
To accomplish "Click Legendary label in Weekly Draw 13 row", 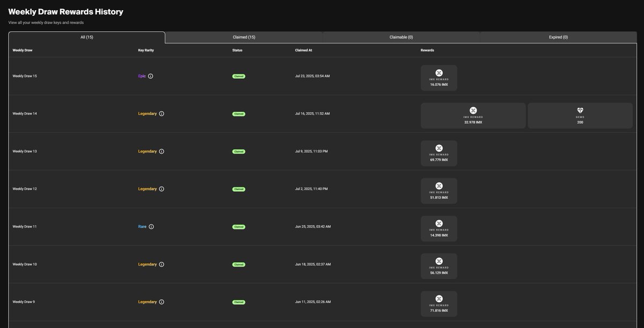I will [x=148, y=151].
